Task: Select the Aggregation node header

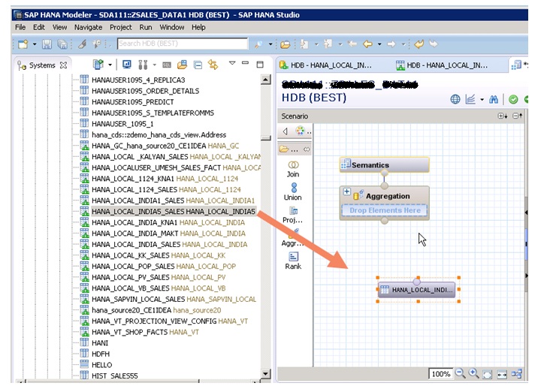Action: 385,196
